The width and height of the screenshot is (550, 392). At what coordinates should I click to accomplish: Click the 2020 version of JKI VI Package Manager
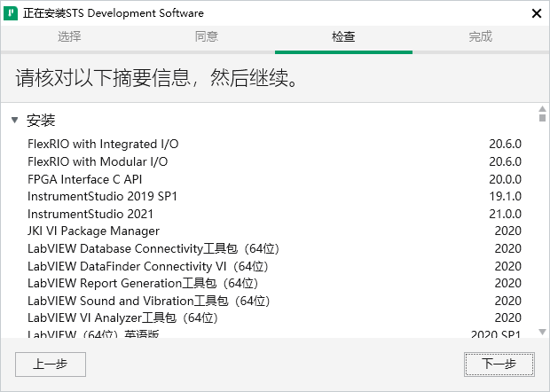pyautogui.click(x=508, y=231)
